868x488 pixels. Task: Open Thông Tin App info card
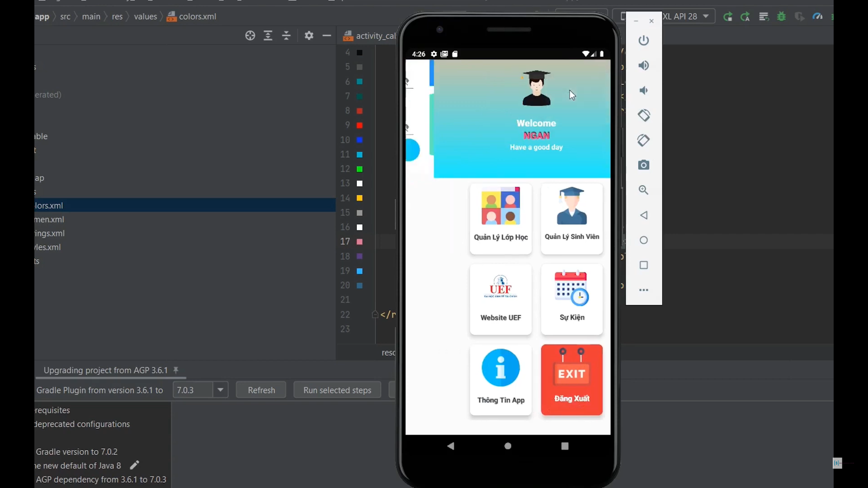501,380
